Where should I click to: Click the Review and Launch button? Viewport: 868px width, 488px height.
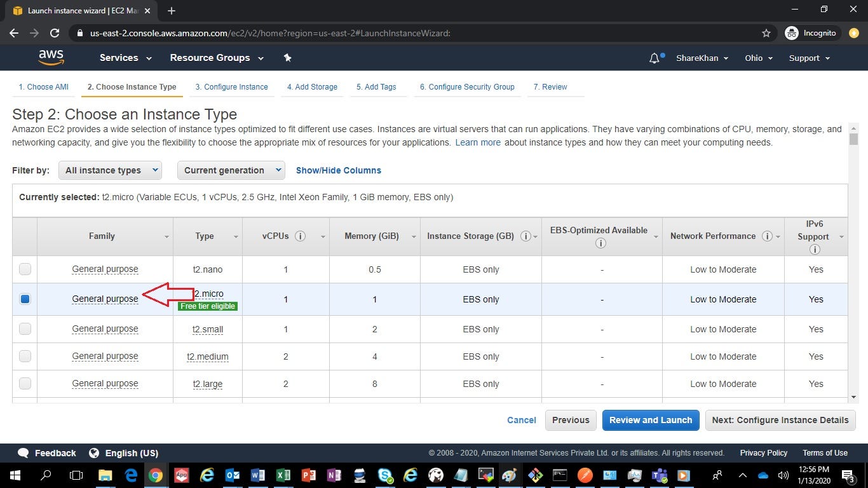pyautogui.click(x=650, y=420)
